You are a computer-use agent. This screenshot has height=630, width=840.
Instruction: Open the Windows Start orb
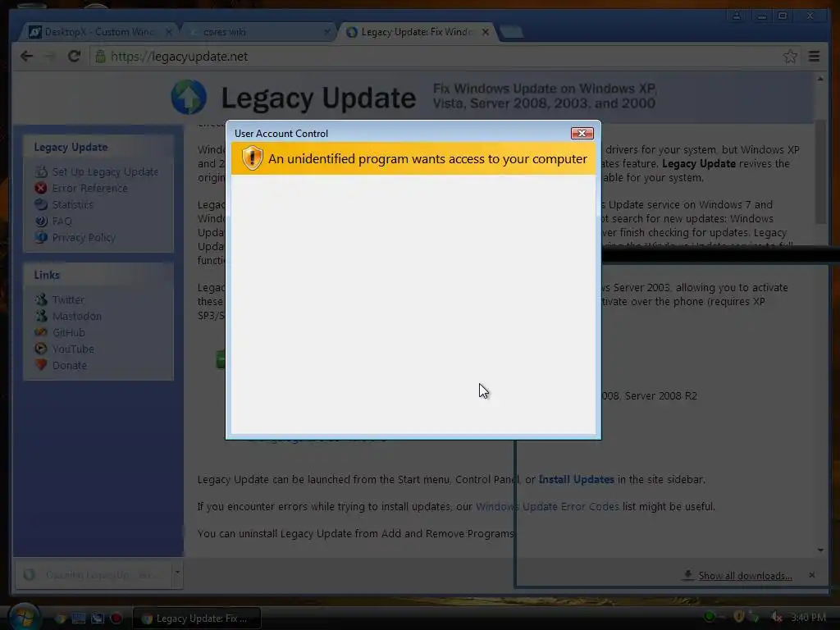click(x=24, y=616)
